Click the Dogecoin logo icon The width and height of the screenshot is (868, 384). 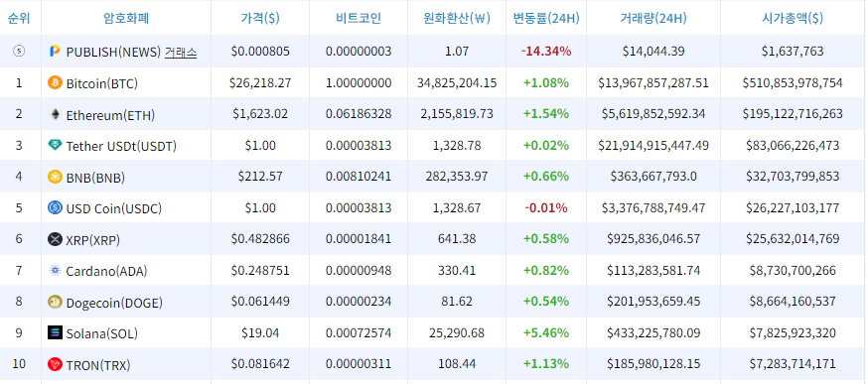(55, 302)
